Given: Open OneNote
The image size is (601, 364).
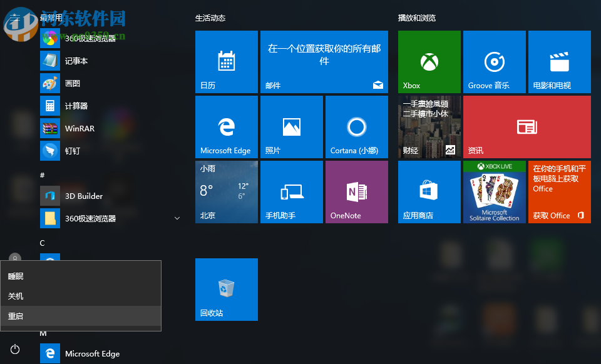Looking at the screenshot, I should pyautogui.click(x=356, y=191).
